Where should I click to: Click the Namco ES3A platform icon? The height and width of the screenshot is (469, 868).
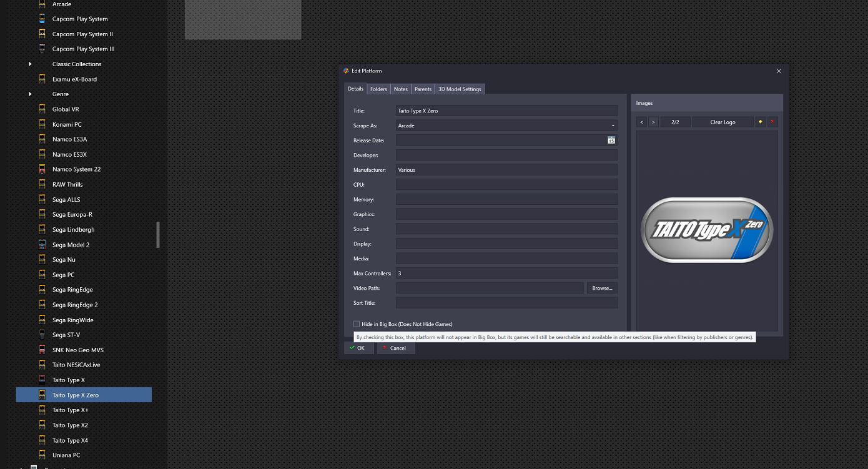42,139
